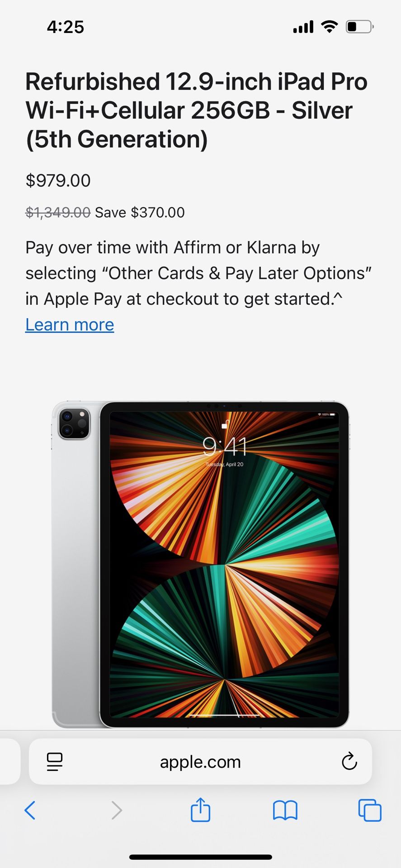Switch to adjacent tab beside address bar
The height and width of the screenshot is (868, 401).
point(10,761)
